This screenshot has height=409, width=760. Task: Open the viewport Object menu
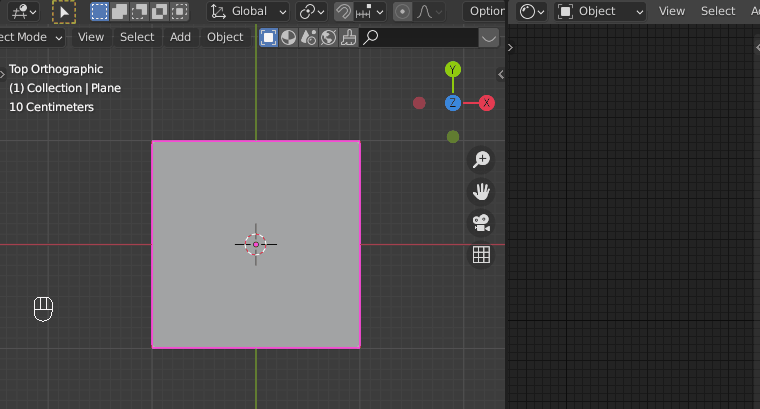point(225,37)
